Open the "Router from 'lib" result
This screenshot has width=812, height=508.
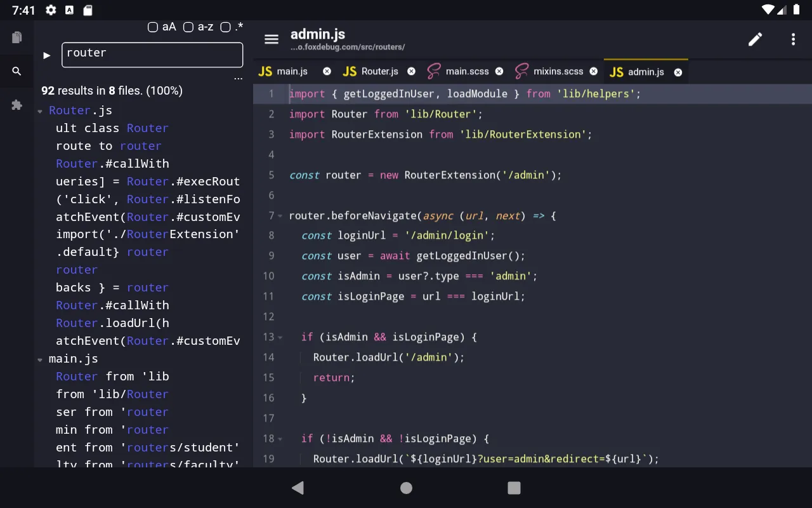(112, 377)
